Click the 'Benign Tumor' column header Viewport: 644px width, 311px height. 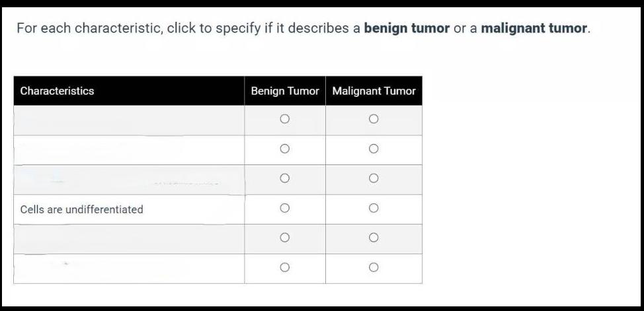tap(285, 91)
